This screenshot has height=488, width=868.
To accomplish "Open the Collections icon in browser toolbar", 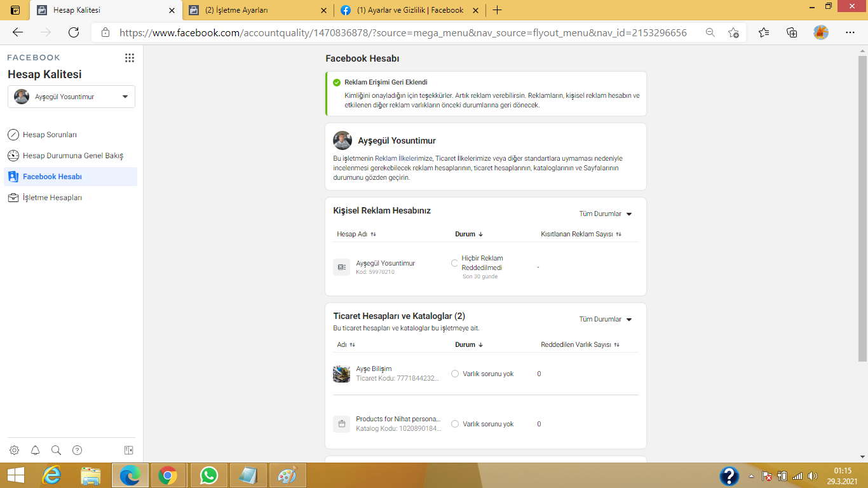I will click(792, 32).
